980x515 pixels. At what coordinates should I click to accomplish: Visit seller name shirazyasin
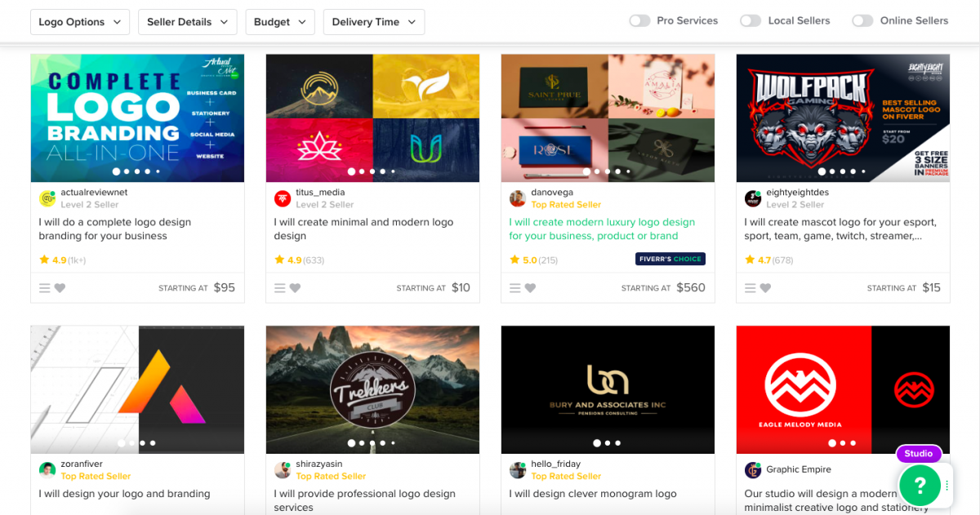coord(319,464)
